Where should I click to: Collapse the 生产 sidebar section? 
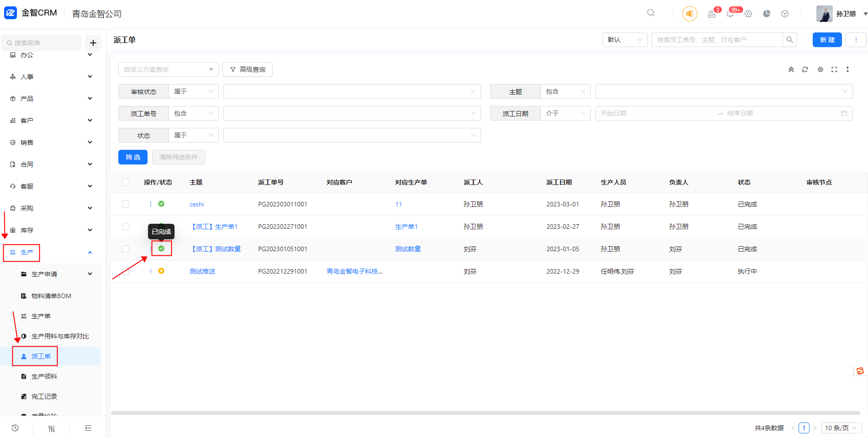click(x=52, y=252)
